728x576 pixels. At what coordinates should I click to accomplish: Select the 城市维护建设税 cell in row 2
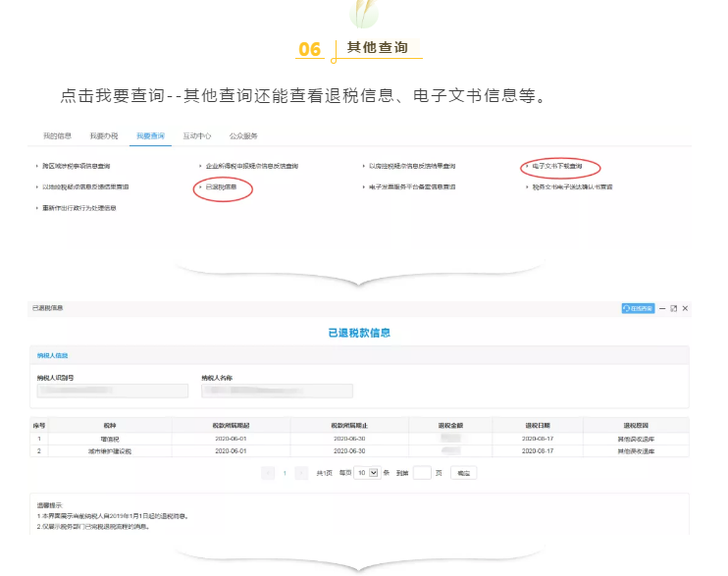point(110,451)
